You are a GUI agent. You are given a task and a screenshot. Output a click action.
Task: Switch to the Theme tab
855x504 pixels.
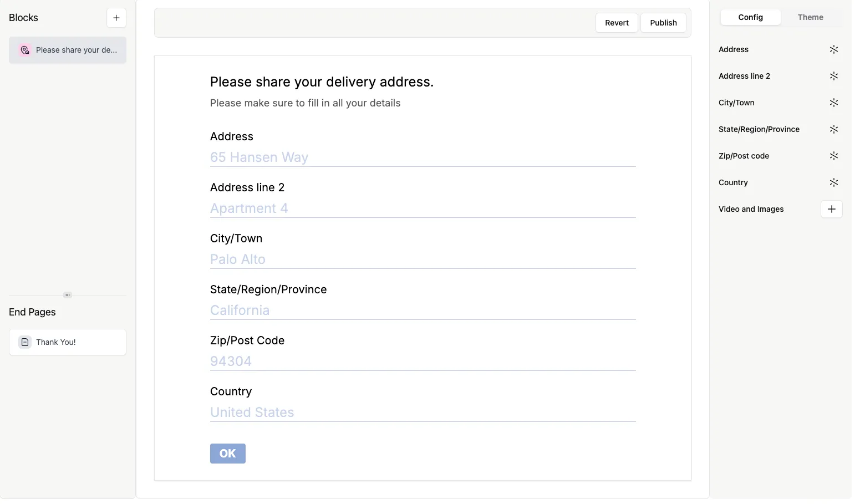tap(810, 17)
